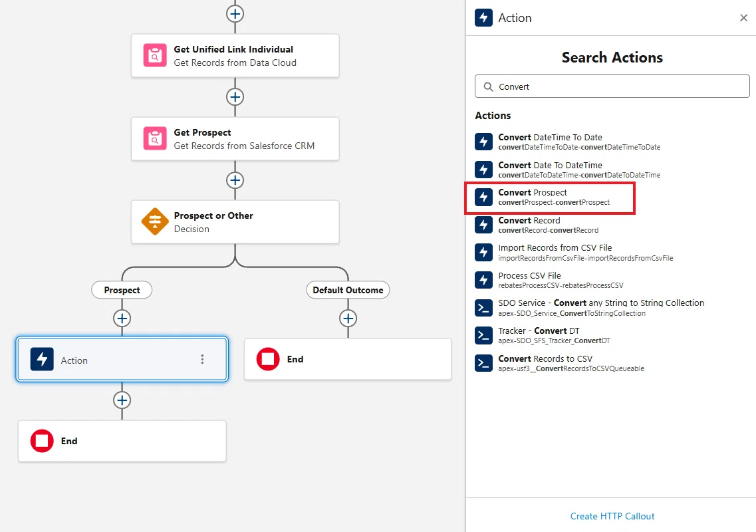Add element between the Action node and End

point(122,400)
